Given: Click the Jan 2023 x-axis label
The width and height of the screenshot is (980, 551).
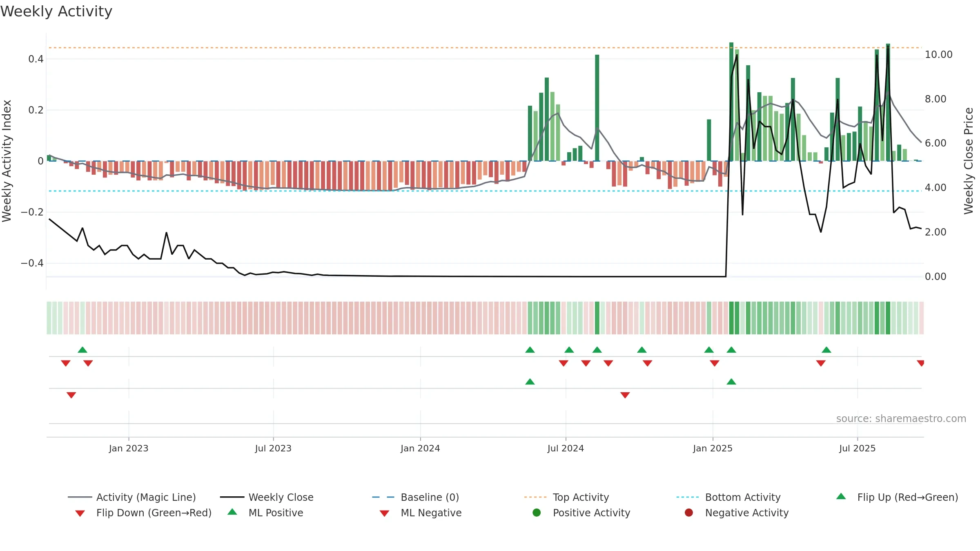Looking at the screenshot, I should (x=129, y=449).
